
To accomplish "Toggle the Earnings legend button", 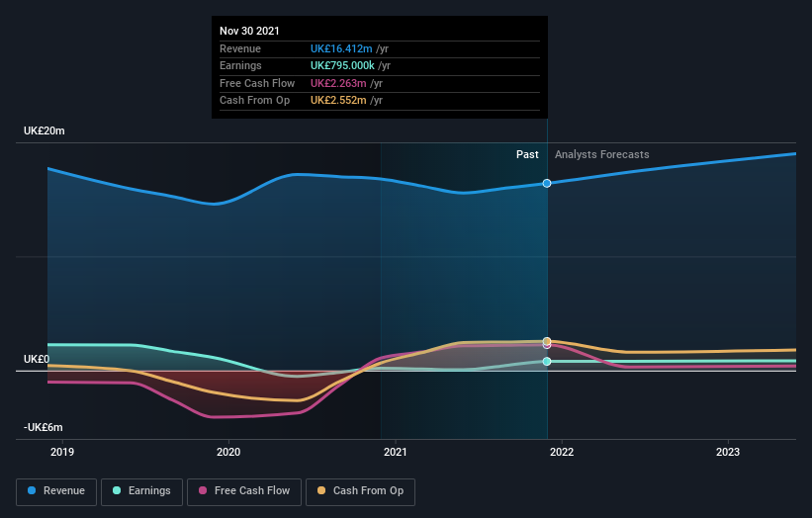I will pyautogui.click(x=141, y=491).
